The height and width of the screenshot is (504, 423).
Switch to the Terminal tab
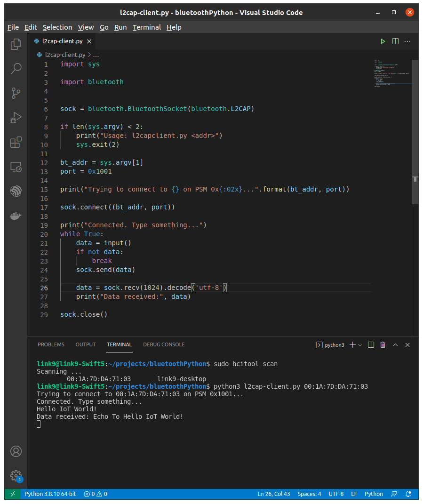pyautogui.click(x=119, y=344)
